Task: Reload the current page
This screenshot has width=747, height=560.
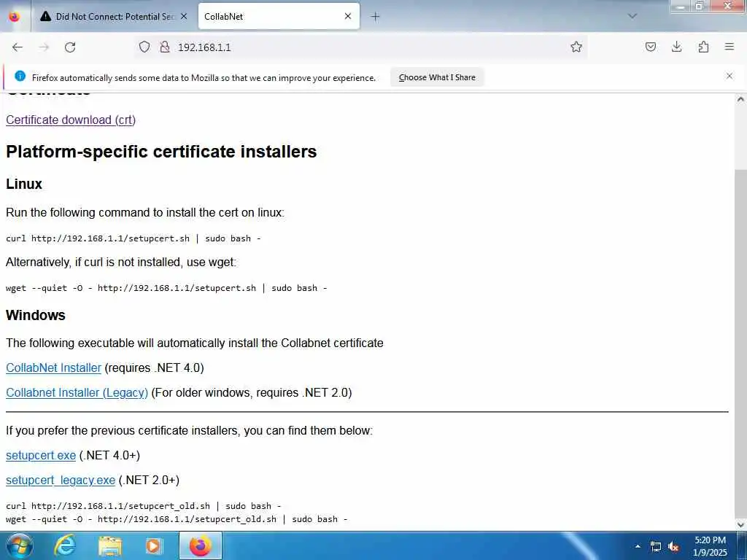Action: click(70, 47)
